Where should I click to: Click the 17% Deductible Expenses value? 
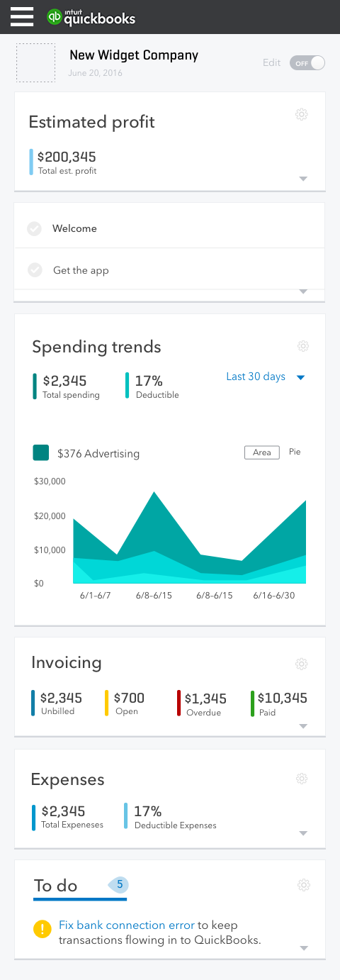pyautogui.click(x=148, y=811)
